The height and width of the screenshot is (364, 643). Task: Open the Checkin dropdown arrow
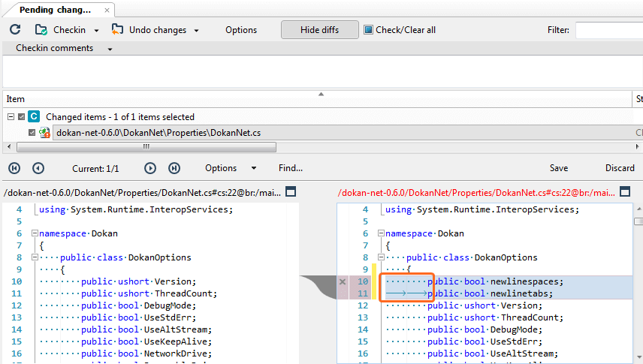tap(96, 30)
